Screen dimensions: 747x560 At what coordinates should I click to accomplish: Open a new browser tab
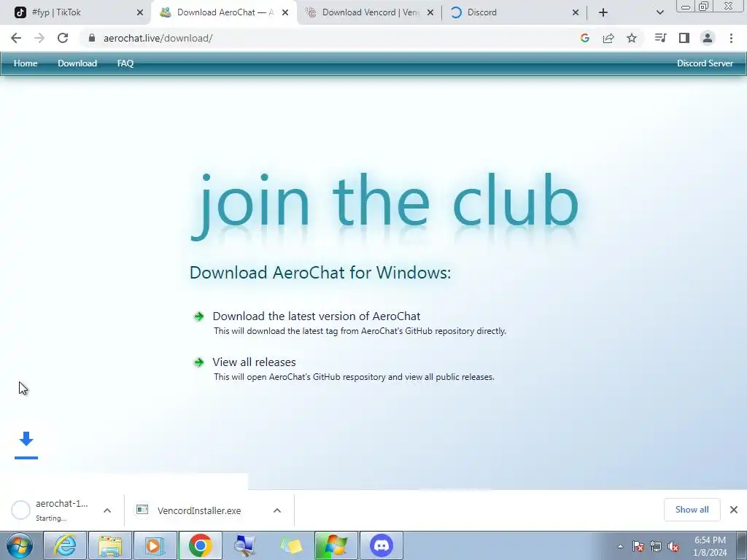[603, 12]
